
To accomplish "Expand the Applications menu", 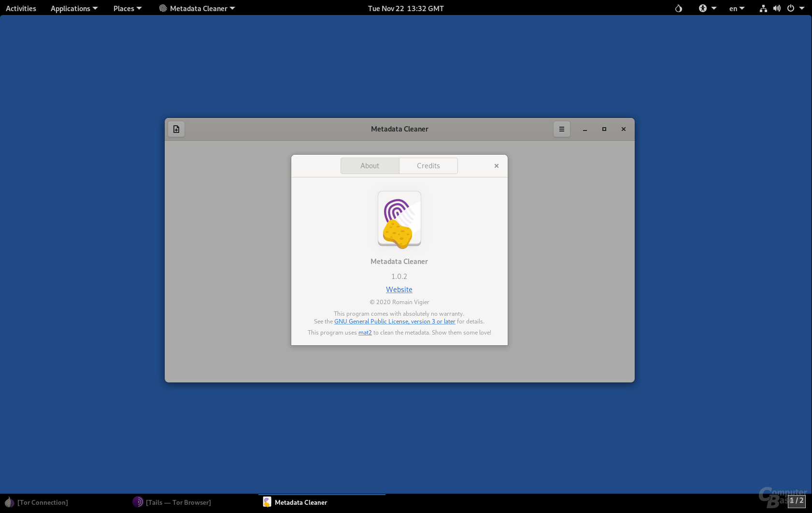I will tap(74, 8).
